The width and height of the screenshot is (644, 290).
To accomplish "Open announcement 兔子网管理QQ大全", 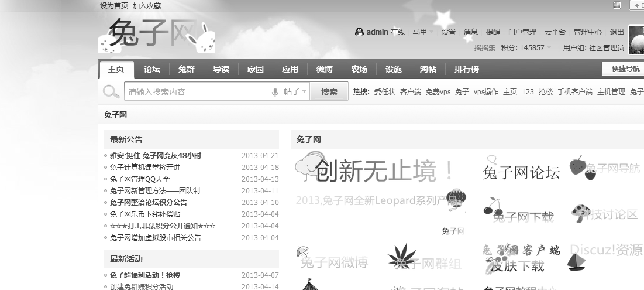I will [140, 179].
